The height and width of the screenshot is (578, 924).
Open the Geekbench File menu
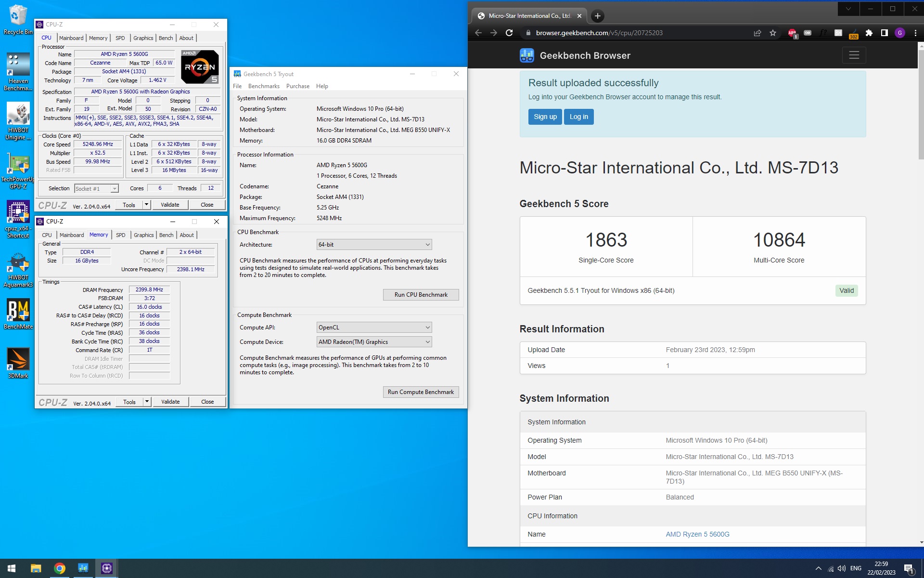[237, 86]
